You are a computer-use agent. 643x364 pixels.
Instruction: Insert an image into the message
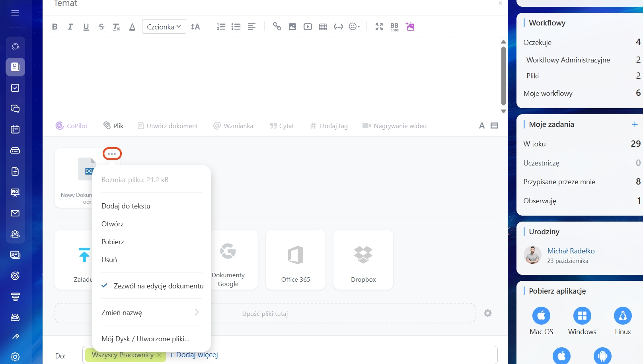292,27
